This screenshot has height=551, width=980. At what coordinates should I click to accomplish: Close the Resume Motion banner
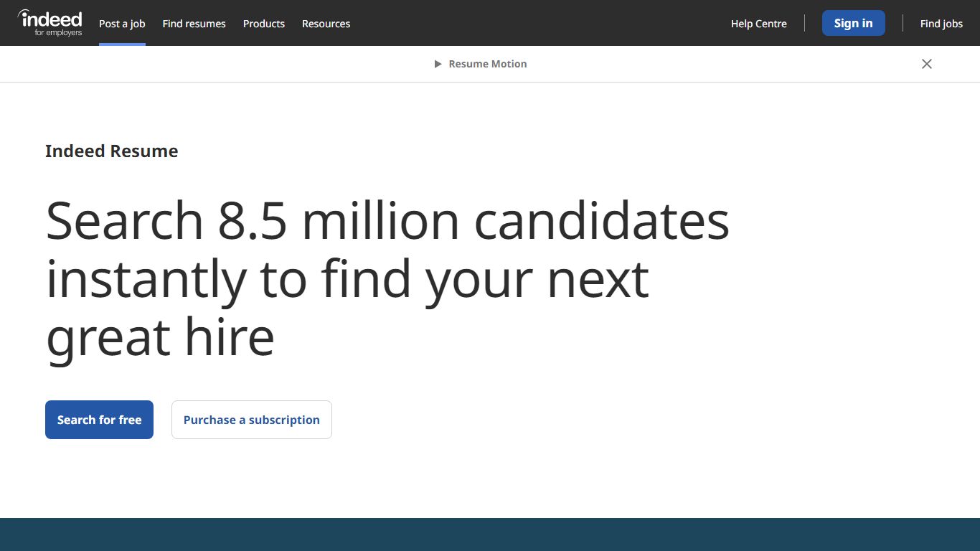[927, 64]
